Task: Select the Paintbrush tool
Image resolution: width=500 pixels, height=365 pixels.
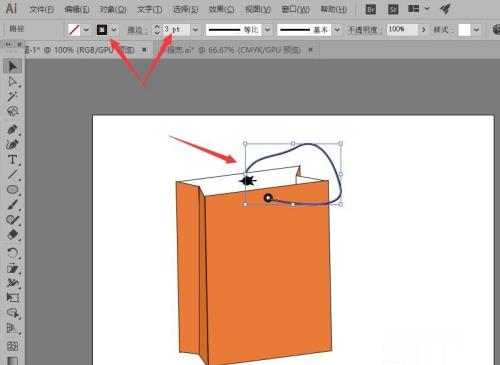Action: [x=13, y=205]
